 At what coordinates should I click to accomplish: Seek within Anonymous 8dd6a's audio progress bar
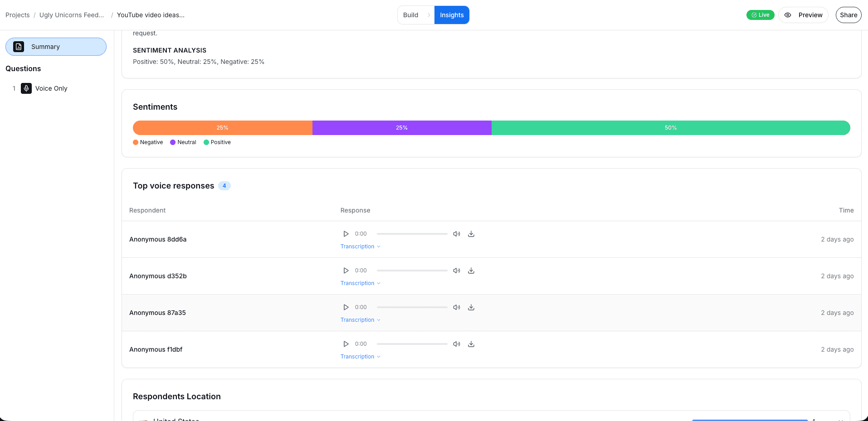coord(412,233)
